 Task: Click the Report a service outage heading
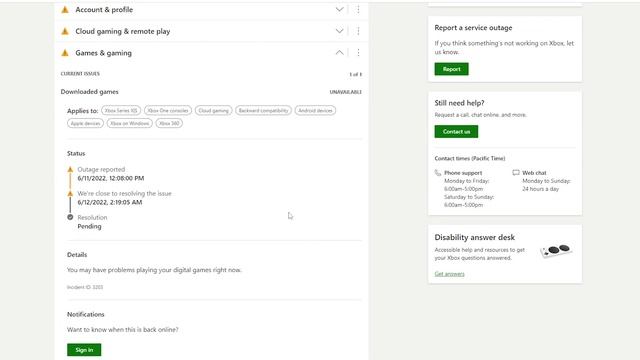tap(473, 28)
